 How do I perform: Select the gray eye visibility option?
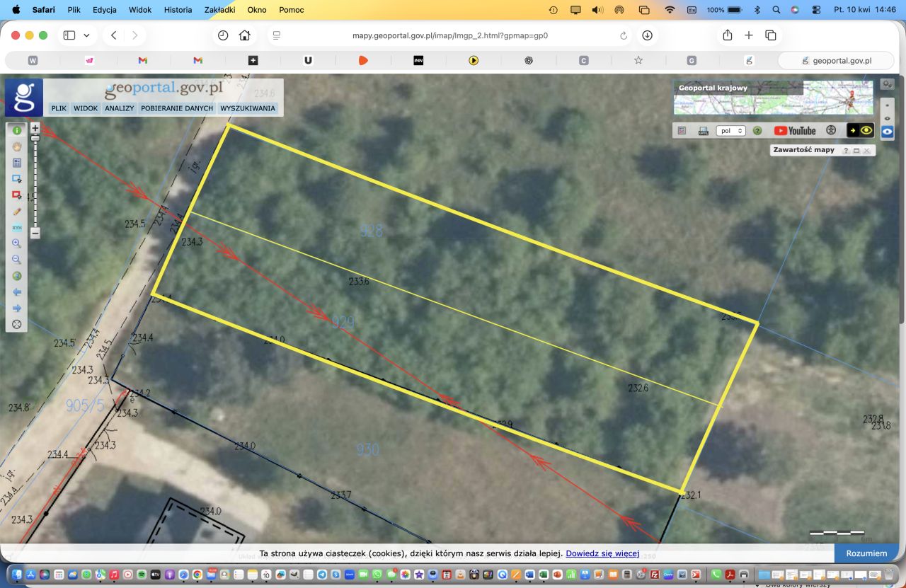(x=887, y=117)
